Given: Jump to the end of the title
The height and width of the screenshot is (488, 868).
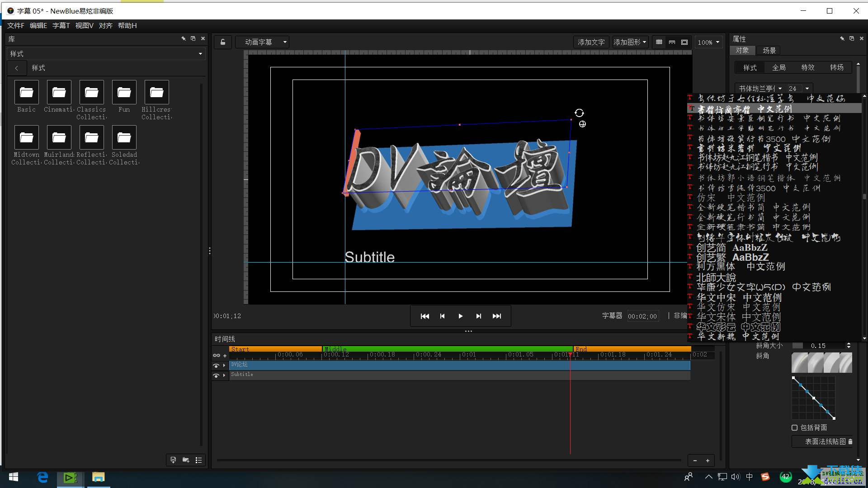Looking at the screenshot, I should point(496,316).
